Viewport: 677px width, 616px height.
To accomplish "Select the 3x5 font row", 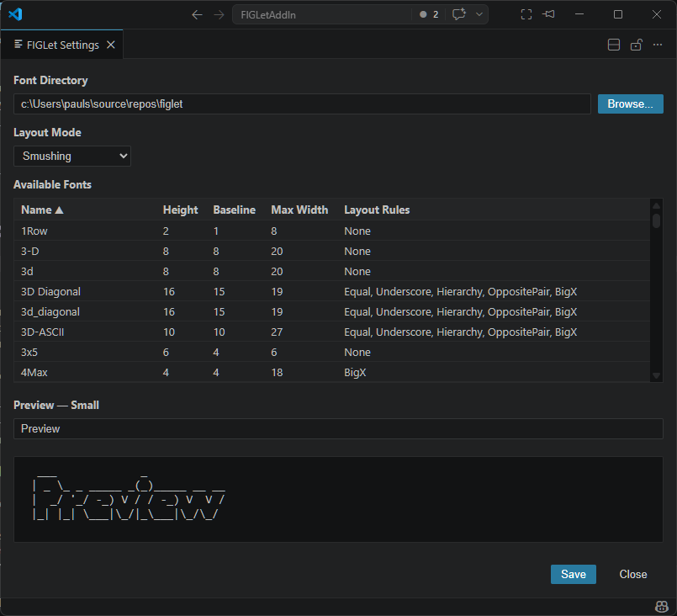I will [331, 353].
